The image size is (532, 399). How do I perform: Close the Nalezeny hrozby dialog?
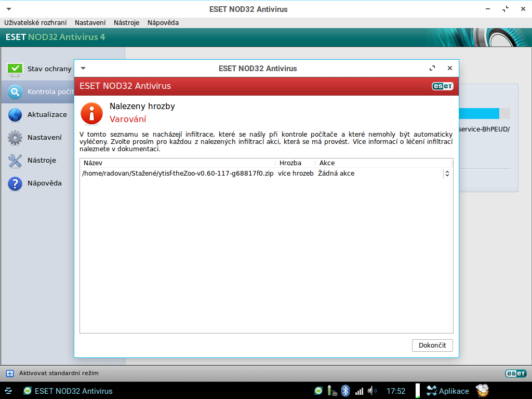pyautogui.click(x=450, y=68)
